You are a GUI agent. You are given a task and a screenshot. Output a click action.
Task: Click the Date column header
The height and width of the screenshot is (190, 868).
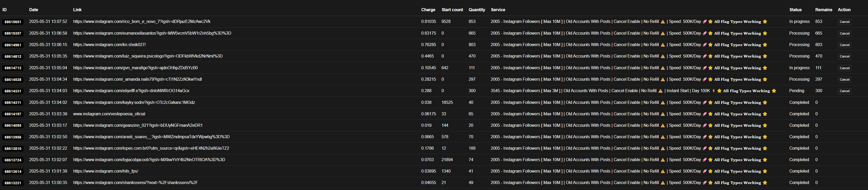(x=33, y=10)
